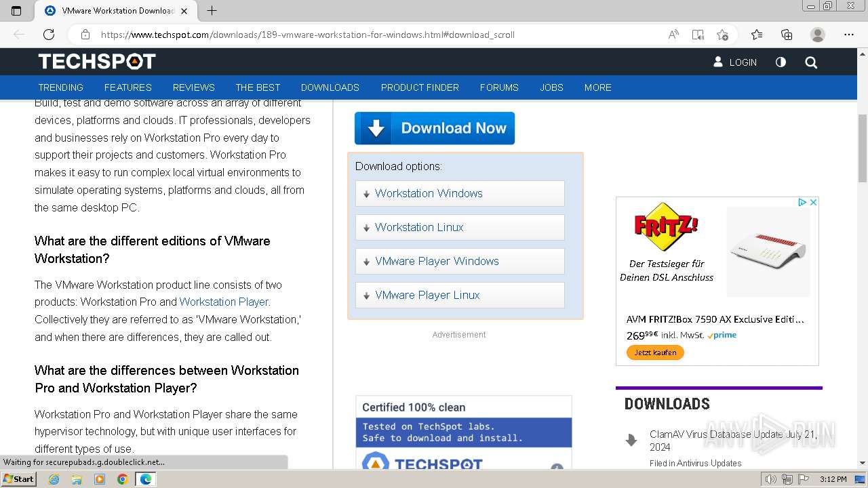Viewport: 868px width, 488px height.
Task: Click the network tray icon
Action: click(x=787, y=479)
